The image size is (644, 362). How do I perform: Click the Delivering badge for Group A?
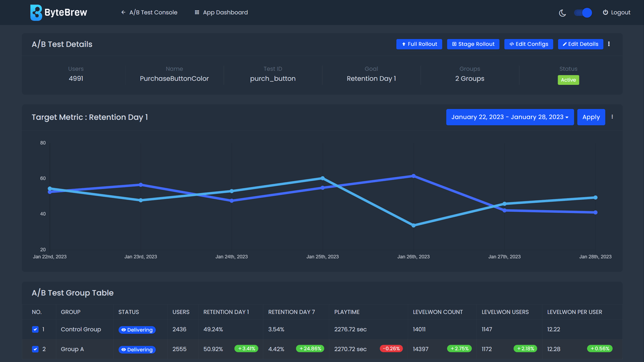coord(137,349)
